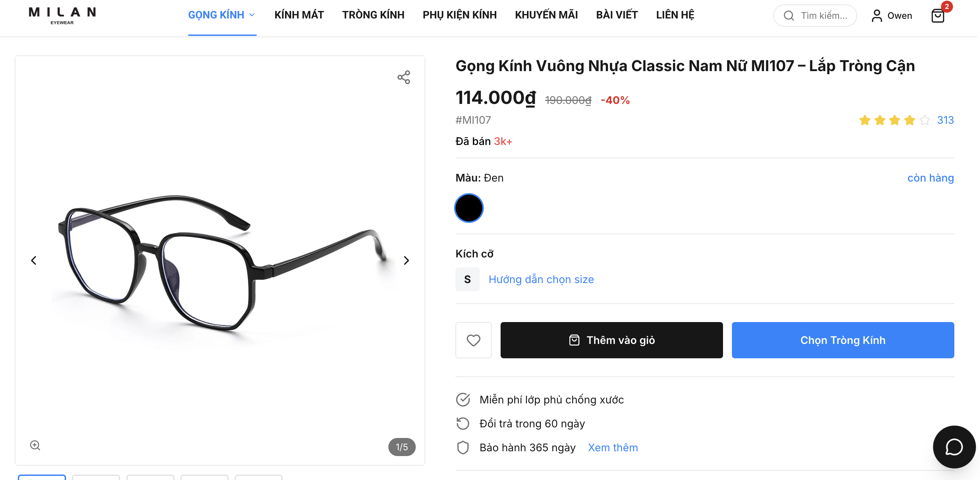Open the Kính Mát menu
980x480 pixels.
pyautogui.click(x=299, y=15)
